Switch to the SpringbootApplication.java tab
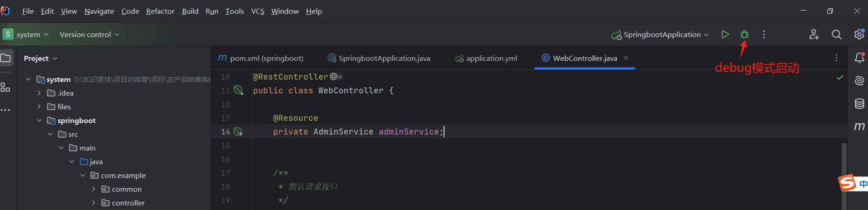 click(x=379, y=58)
